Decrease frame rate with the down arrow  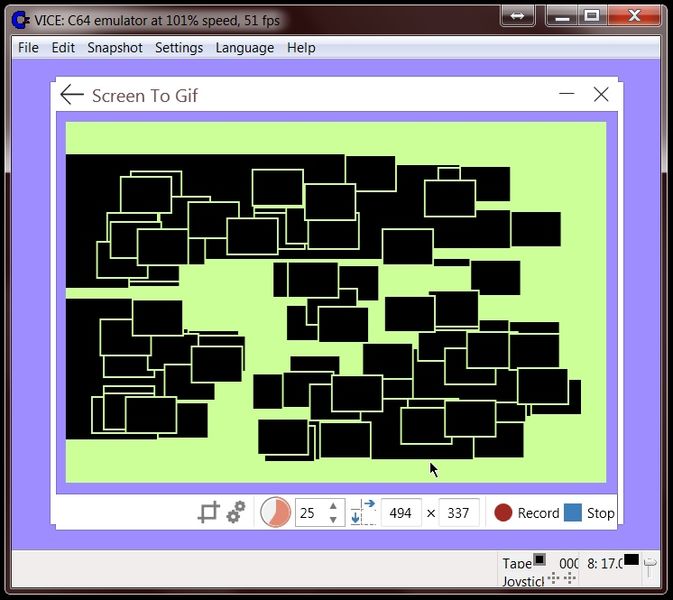click(x=333, y=520)
